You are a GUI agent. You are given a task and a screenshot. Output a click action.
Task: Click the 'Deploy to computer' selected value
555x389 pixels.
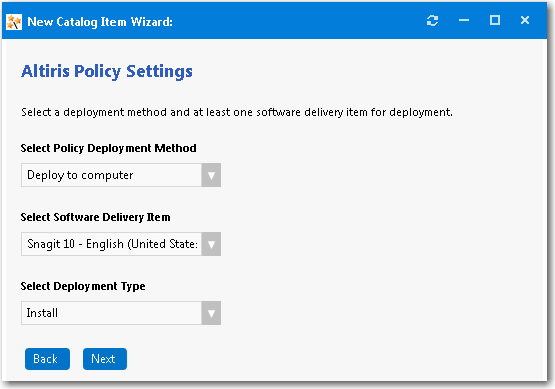coord(80,175)
